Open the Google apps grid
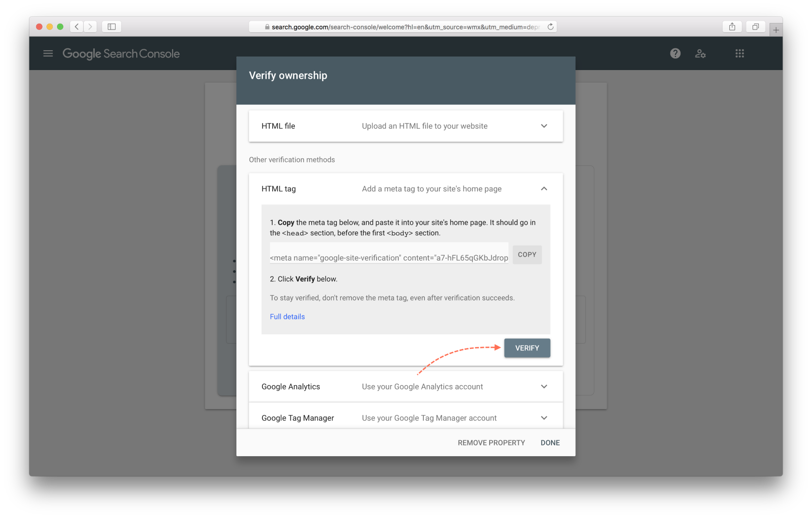The width and height of the screenshot is (812, 518). pyautogui.click(x=739, y=53)
